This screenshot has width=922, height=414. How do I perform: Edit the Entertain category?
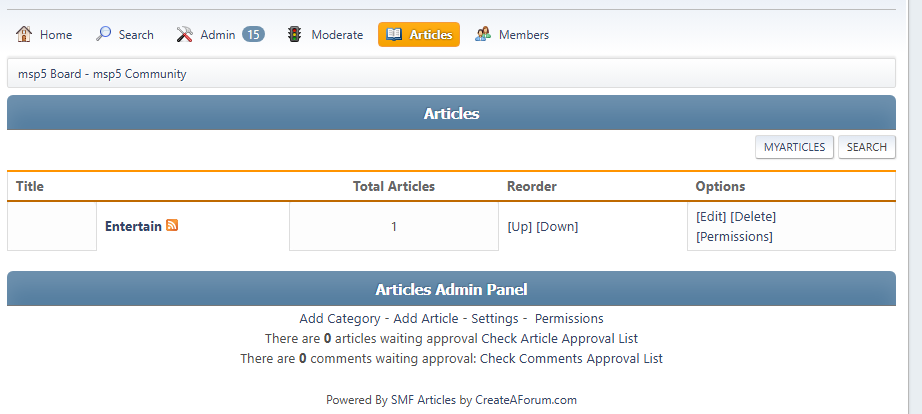click(711, 216)
